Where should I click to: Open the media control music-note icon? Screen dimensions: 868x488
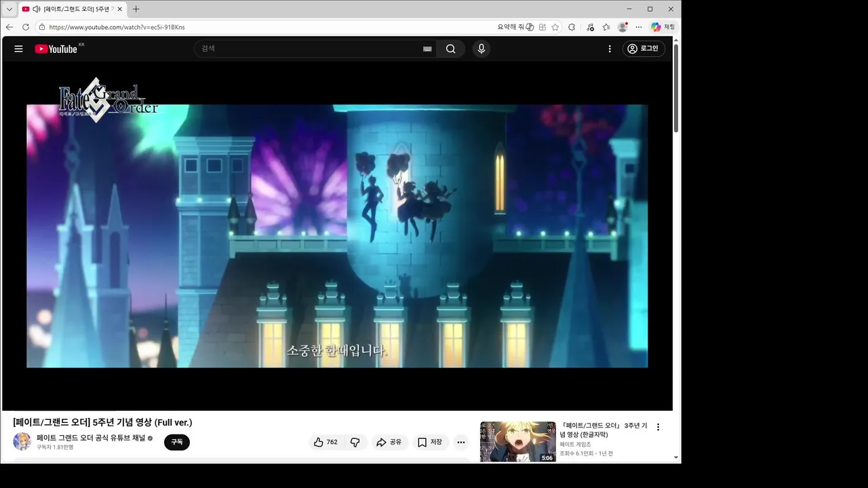(590, 27)
